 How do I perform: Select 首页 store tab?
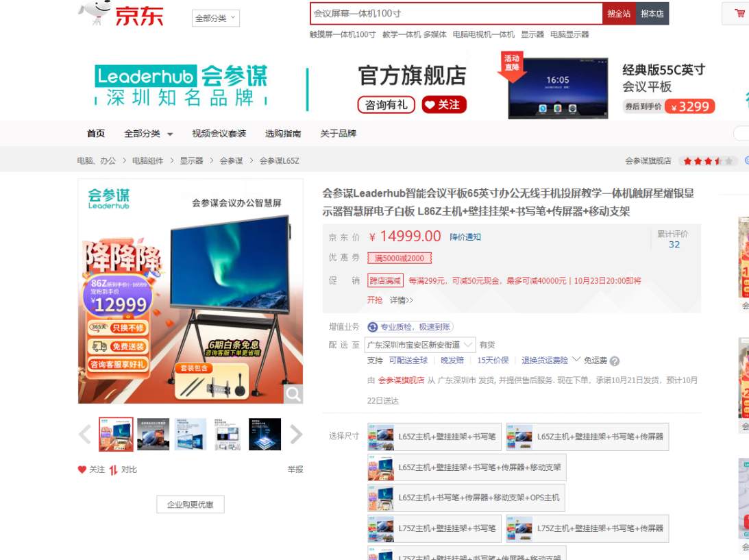[x=95, y=134]
